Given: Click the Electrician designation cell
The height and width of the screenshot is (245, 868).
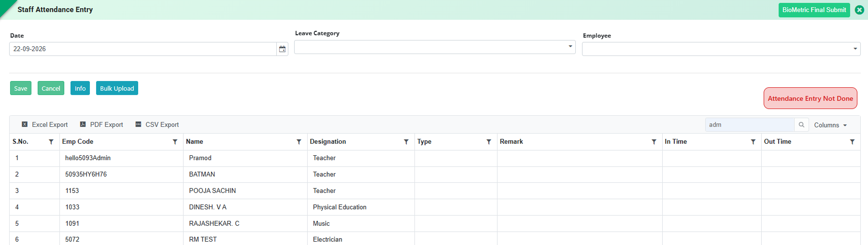Looking at the screenshot, I should pos(361,239).
